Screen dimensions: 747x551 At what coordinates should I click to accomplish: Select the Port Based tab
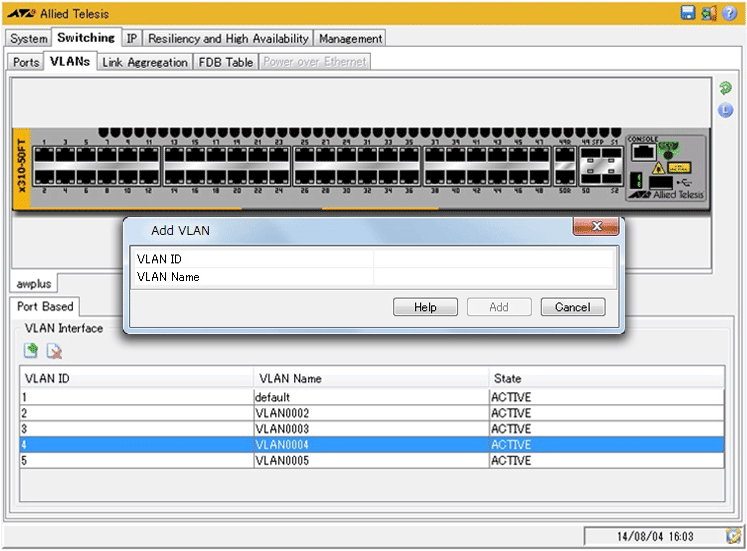45,307
